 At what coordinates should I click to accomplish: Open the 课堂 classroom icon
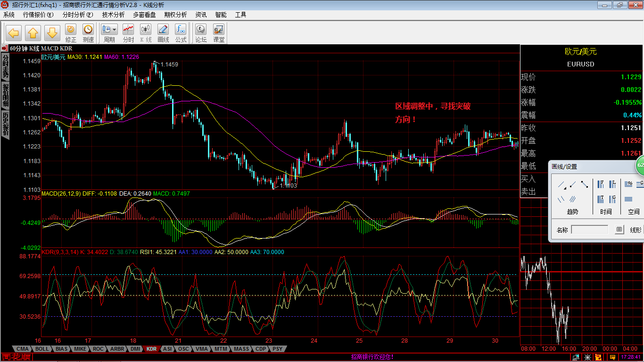[x=219, y=33]
